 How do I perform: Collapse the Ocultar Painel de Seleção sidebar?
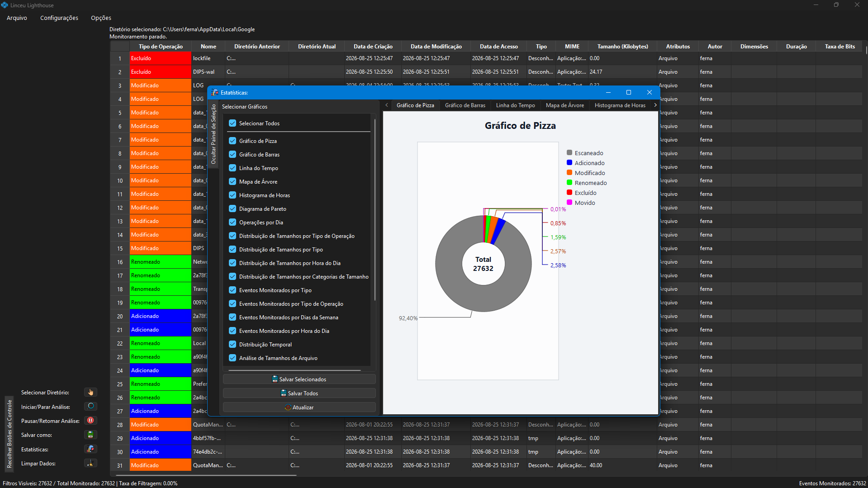coord(213,134)
